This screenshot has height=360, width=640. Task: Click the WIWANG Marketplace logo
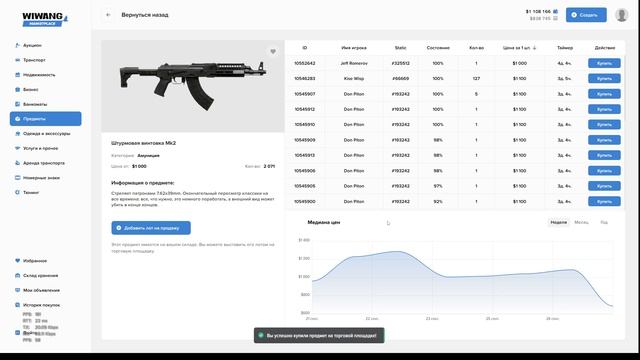tap(45, 19)
